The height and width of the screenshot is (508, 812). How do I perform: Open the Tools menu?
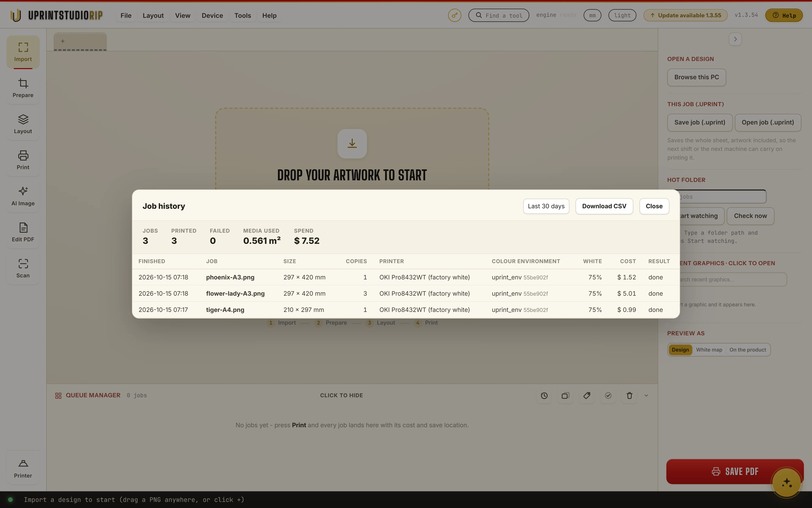(x=243, y=15)
